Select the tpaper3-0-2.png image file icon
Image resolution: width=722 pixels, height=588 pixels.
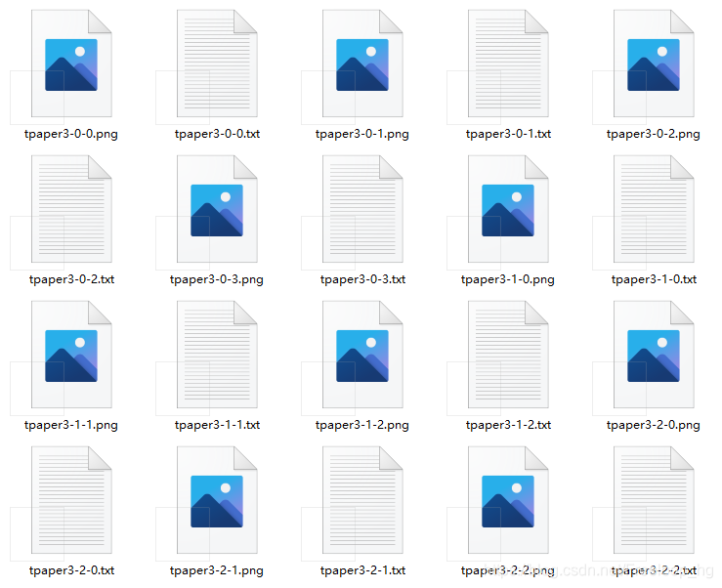pos(654,63)
